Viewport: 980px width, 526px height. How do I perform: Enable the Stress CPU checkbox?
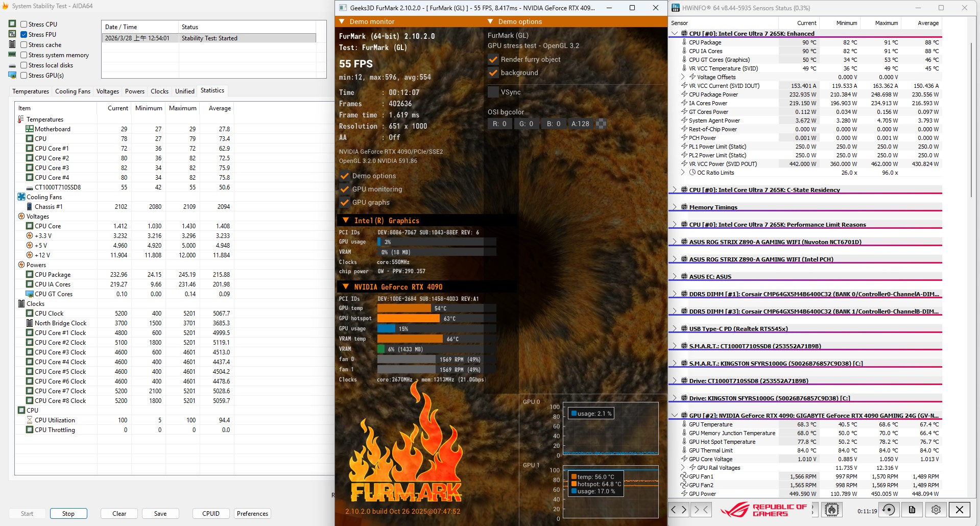point(24,24)
